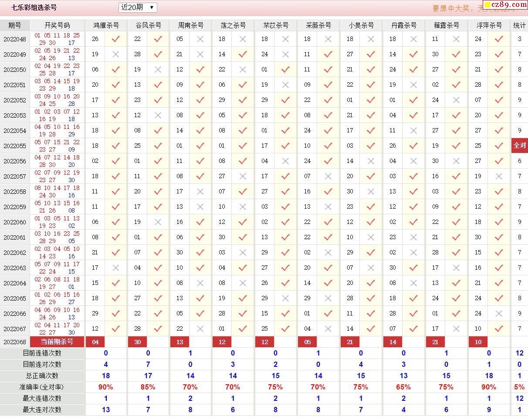
Task: Click the 浮萍杀号 column header
Action: click(489, 25)
